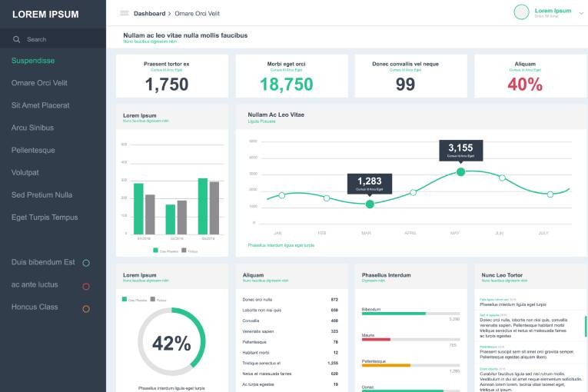Open Sit Amet Placerat sidebar item
Screen dimensions: 588x392
[40, 105]
